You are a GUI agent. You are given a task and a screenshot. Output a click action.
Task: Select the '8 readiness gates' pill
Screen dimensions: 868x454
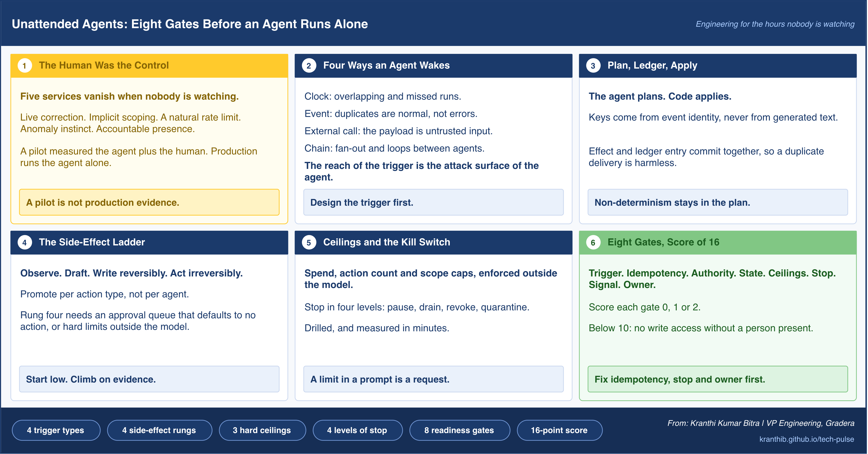(460, 430)
